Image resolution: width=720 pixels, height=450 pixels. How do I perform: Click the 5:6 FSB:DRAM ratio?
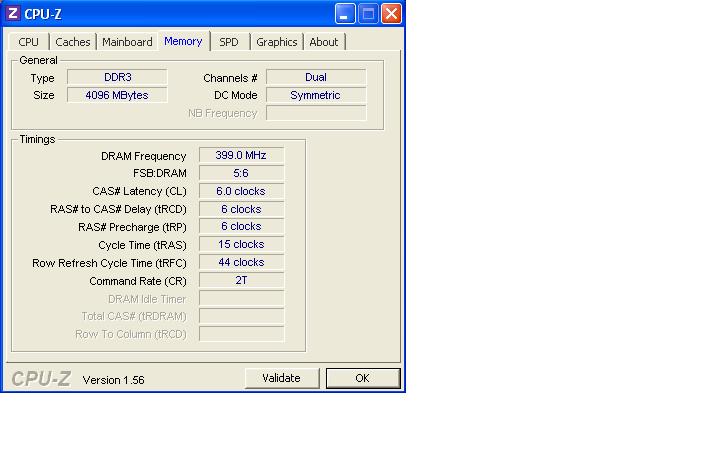[x=242, y=173]
